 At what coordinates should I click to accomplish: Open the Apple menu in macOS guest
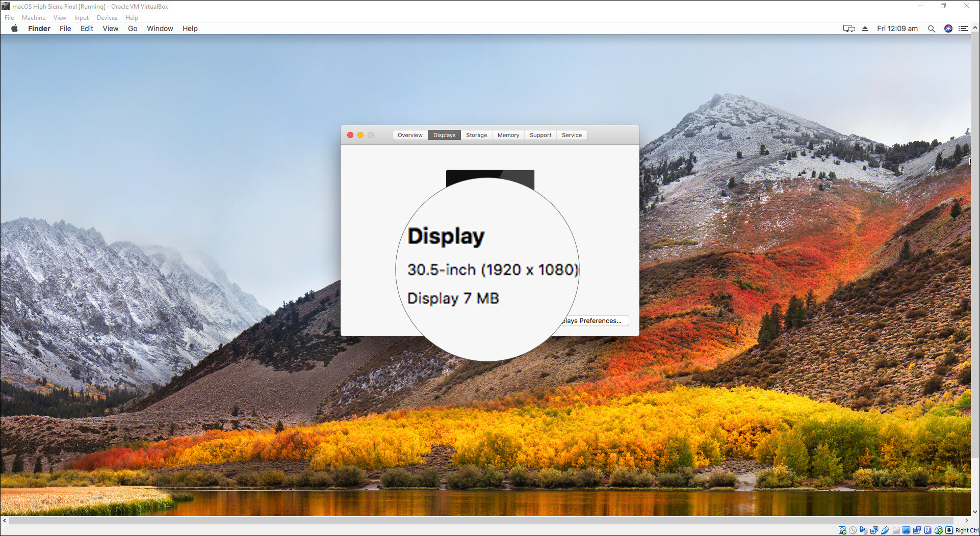click(14, 29)
